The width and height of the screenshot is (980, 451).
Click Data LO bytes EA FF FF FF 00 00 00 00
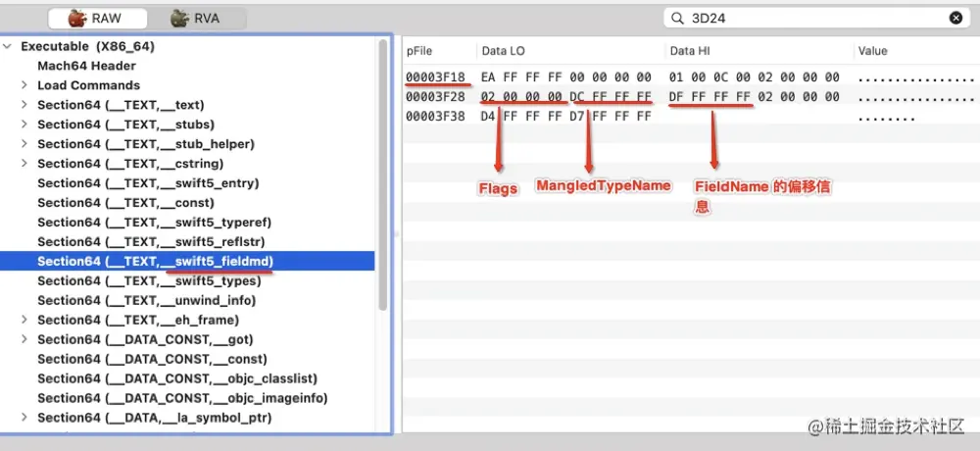click(566, 77)
